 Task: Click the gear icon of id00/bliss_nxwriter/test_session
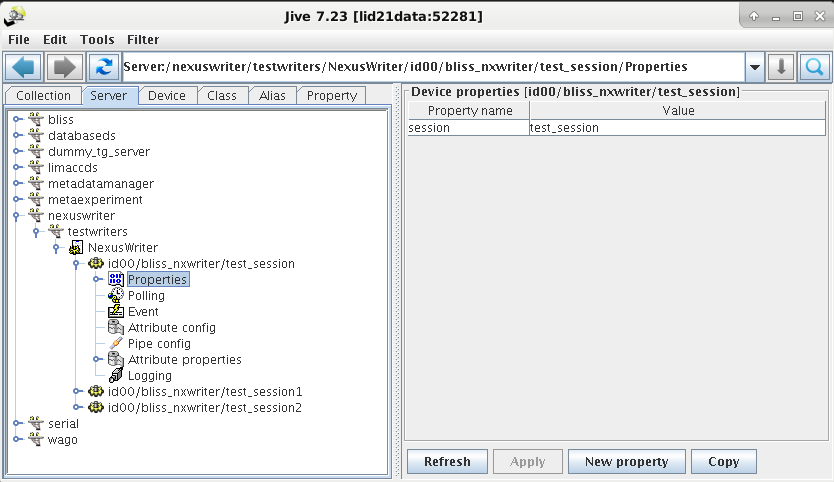pos(96,263)
